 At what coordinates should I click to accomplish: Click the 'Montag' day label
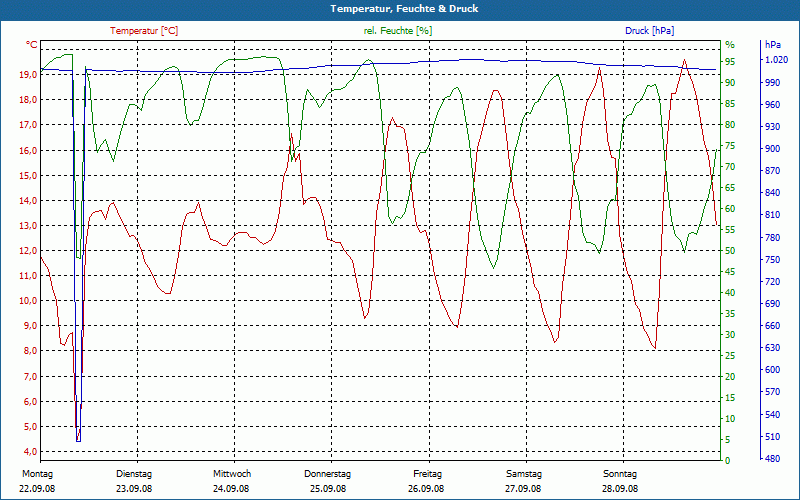37,474
